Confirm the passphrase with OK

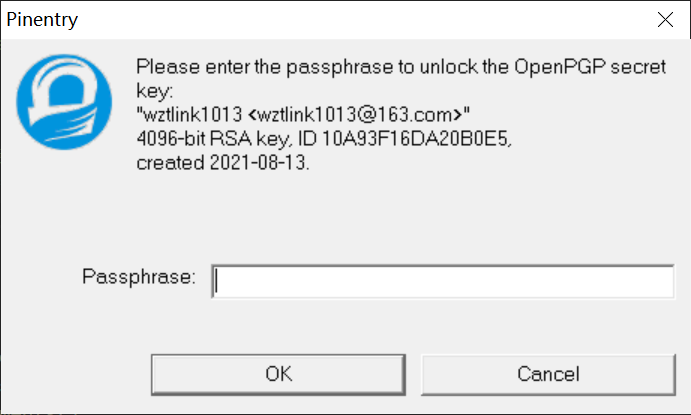[278, 374]
